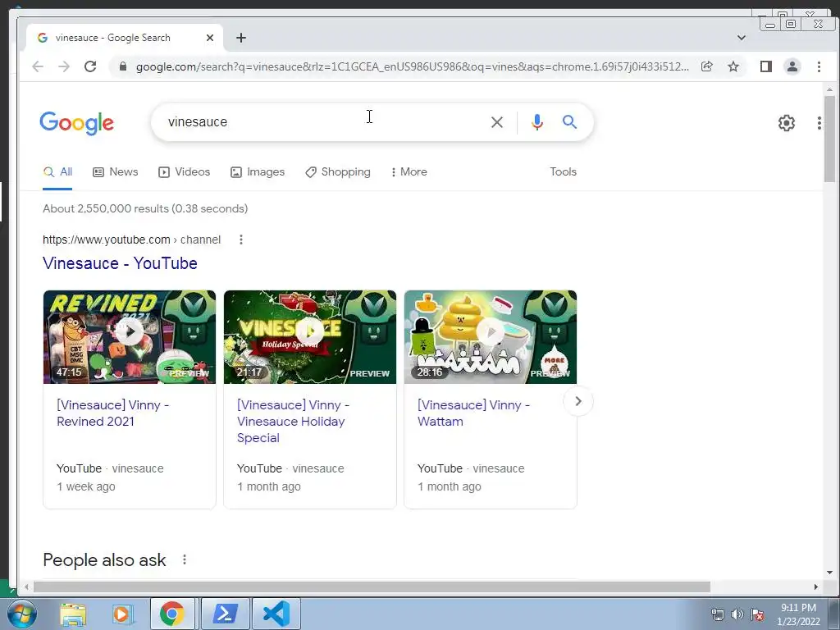Click the address bar URL
840x630 pixels.
[412, 66]
